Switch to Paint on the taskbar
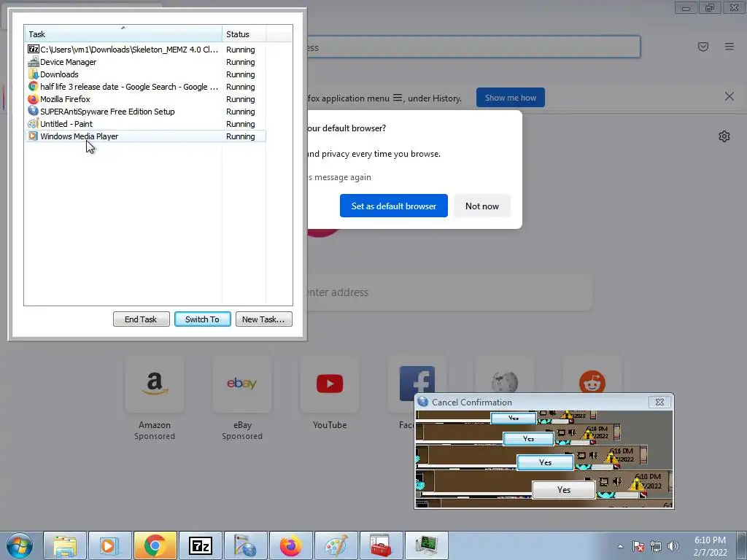747x560 pixels. pos(336,545)
